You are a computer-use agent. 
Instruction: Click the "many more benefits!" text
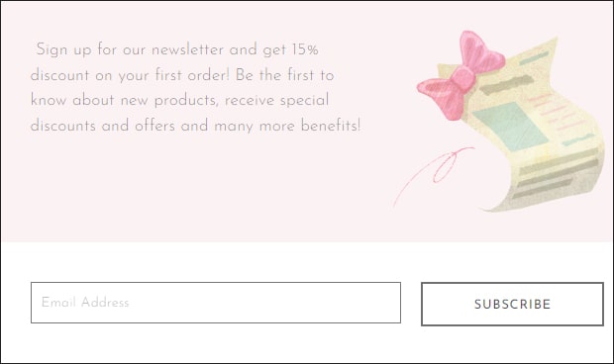pos(287,126)
